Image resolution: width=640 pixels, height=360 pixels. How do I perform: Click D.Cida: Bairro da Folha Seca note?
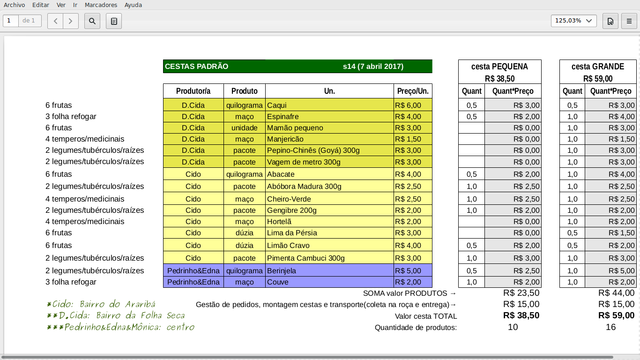[116, 316]
